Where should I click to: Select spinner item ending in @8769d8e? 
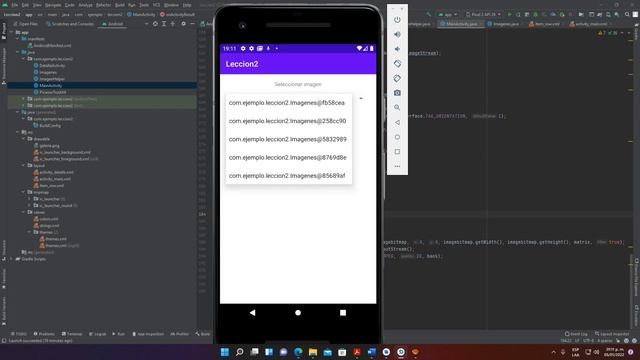click(289, 158)
